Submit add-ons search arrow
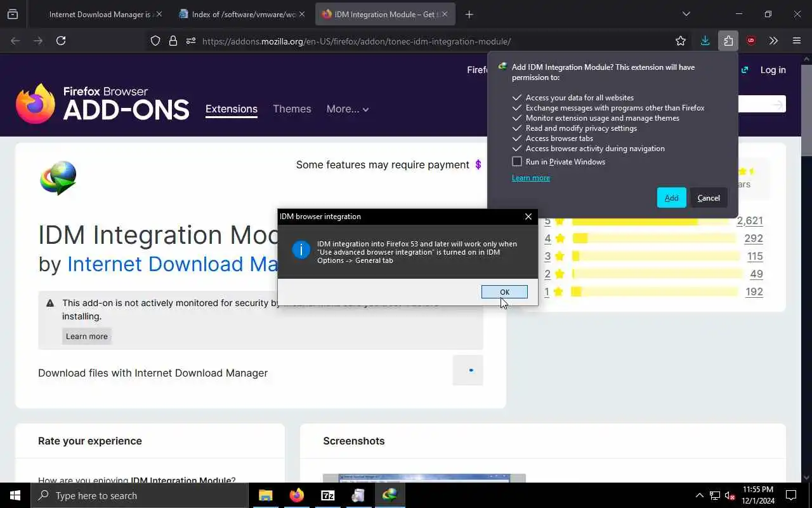The width and height of the screenshot is (812, 508). coord(778,104)
